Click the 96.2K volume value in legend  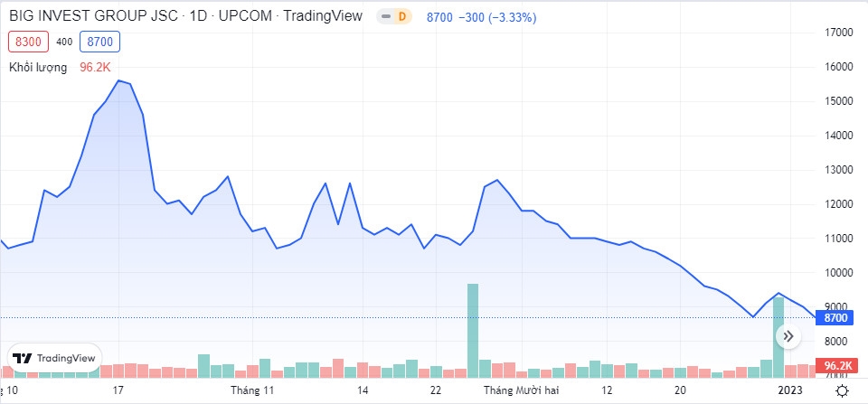click(94, 67)
